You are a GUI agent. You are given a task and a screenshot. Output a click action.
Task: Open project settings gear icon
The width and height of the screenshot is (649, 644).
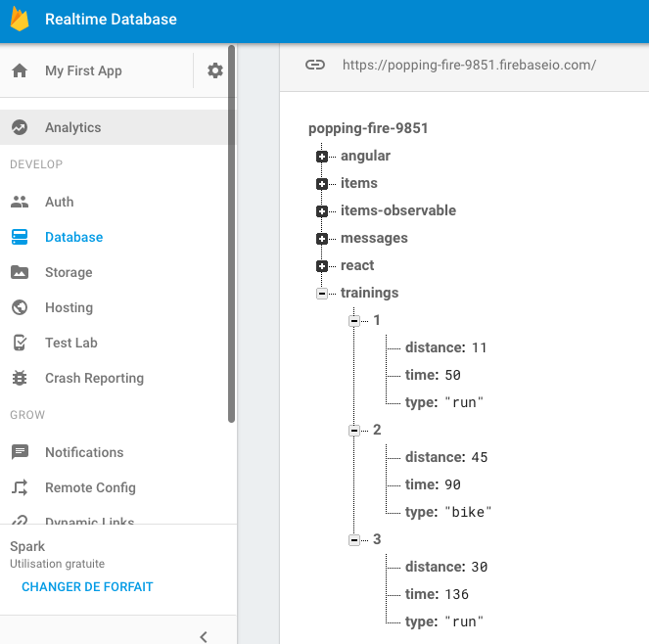215,70
